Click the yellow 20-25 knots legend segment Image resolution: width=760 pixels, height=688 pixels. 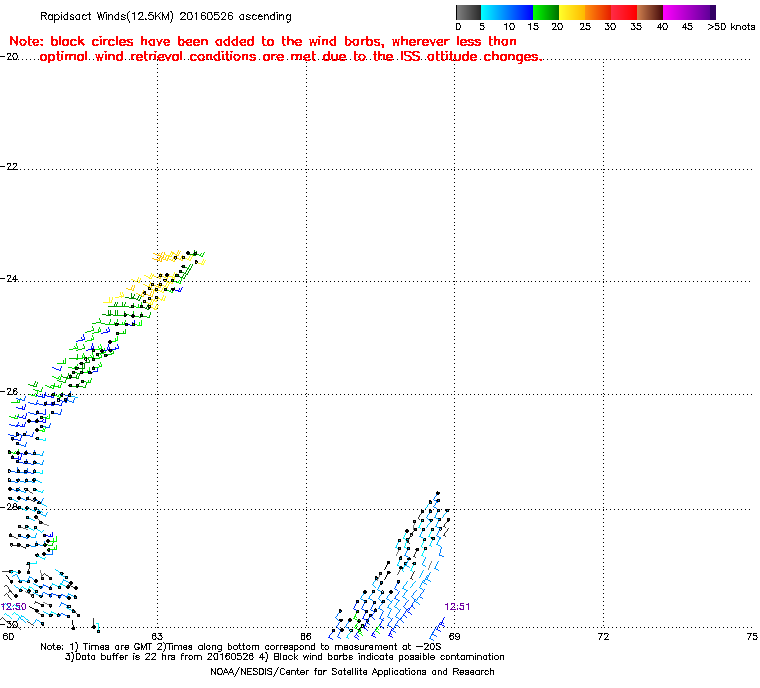[x=572, y=12]
